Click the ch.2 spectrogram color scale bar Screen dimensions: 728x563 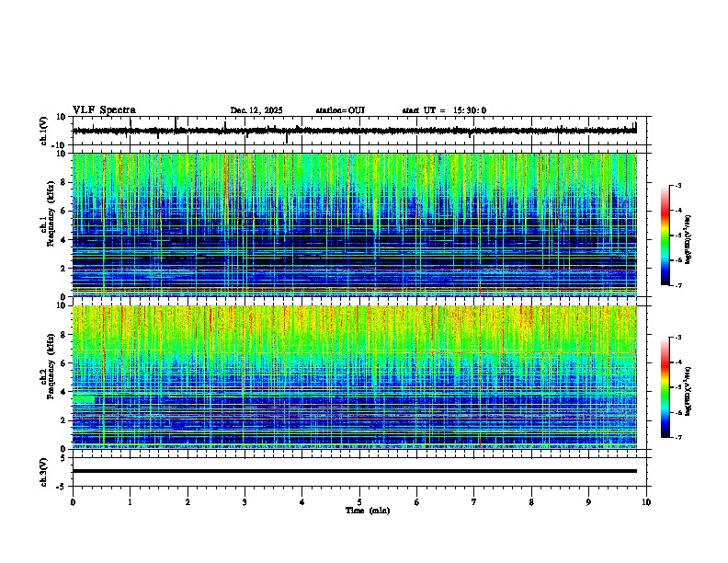pos(665,387)
